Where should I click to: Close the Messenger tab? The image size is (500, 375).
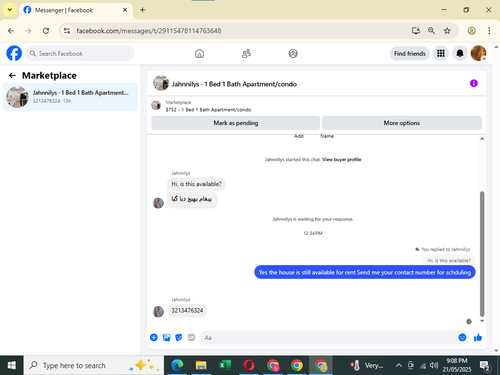(125, 10)
